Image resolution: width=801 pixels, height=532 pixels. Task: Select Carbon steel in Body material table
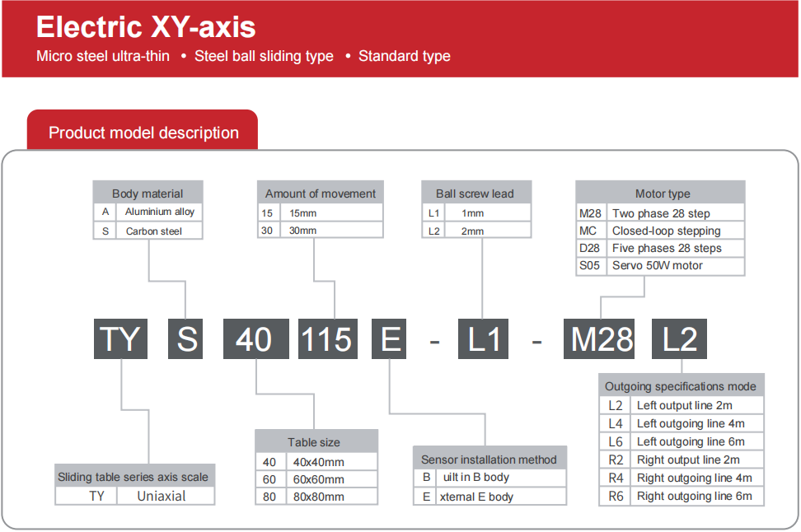point(153,231)
